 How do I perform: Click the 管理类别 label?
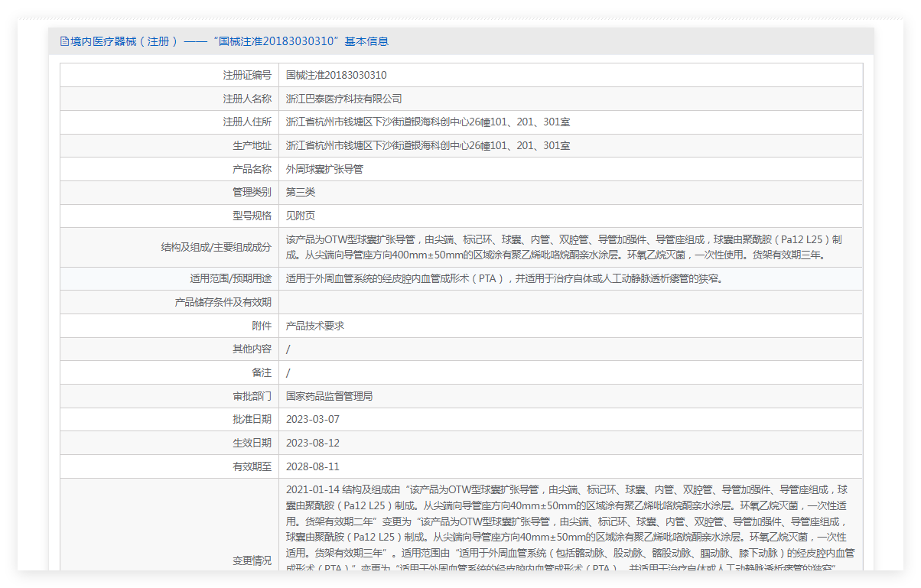coord(252,193)
